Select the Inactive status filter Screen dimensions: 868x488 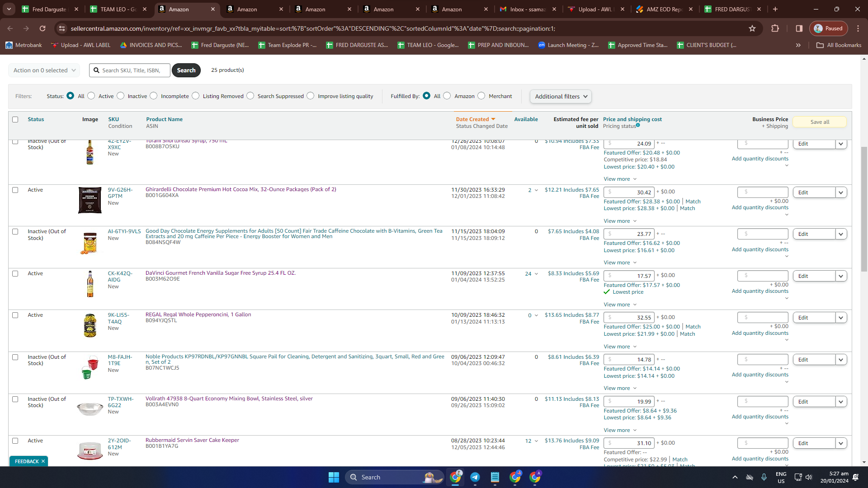121,96
